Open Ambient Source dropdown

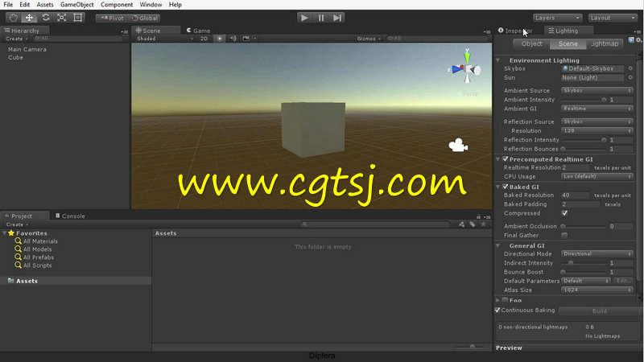(x=597, y=90)
